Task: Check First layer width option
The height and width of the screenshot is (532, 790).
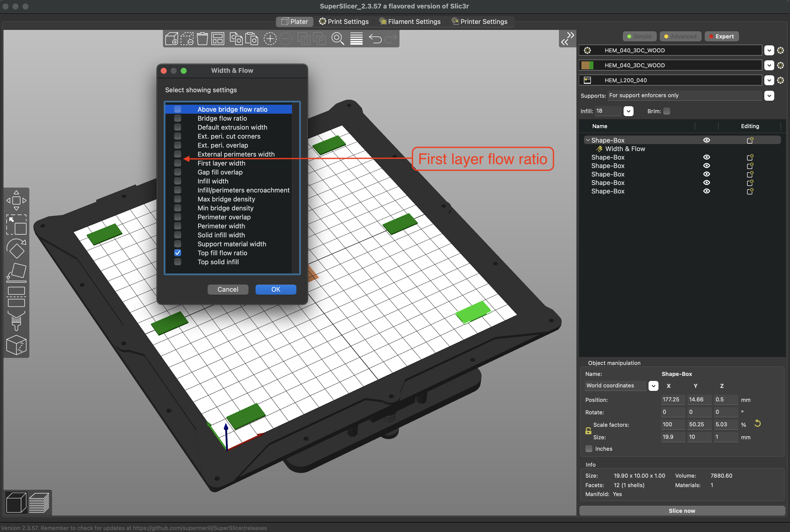Action: tap(178, 163)
